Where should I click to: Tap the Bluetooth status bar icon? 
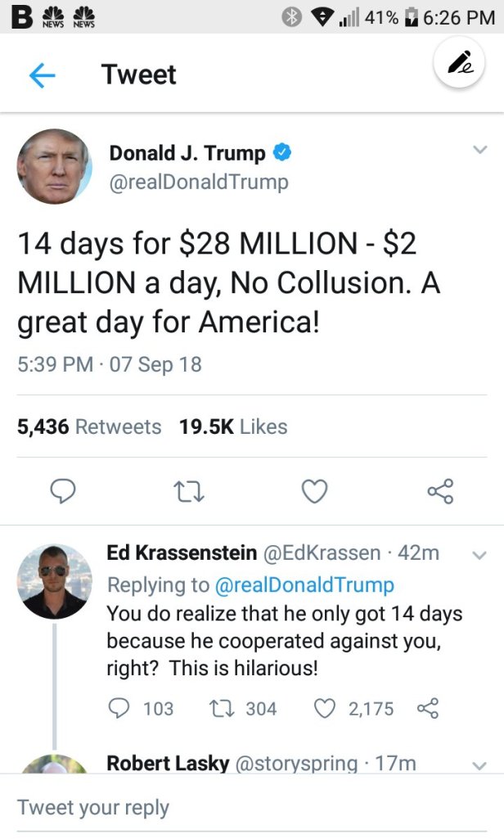pyautogui.click(x=291, y=17)
